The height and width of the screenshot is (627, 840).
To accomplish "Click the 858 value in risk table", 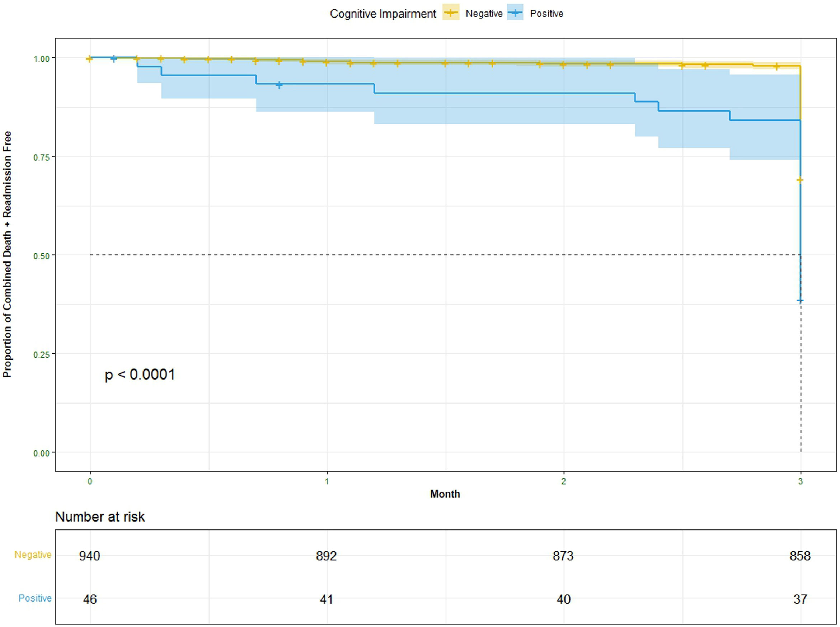I will 800,556.
